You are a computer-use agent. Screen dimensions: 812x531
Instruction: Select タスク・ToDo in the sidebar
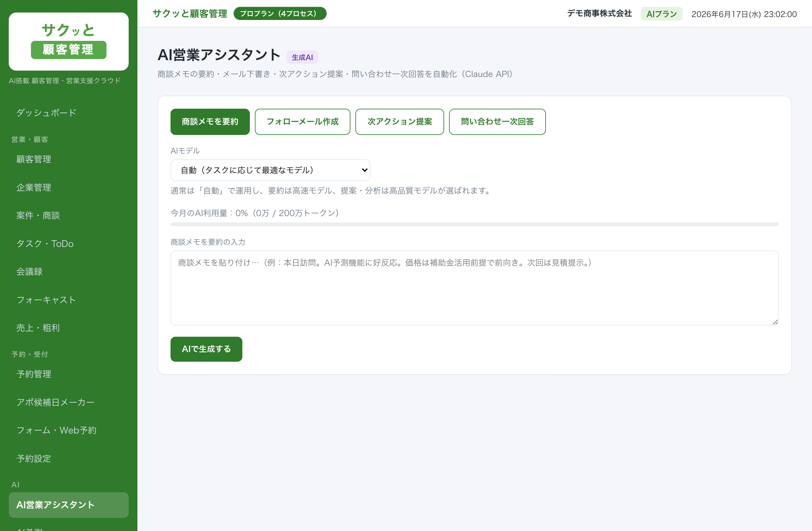pyautogui.click(x=69, y=244)
